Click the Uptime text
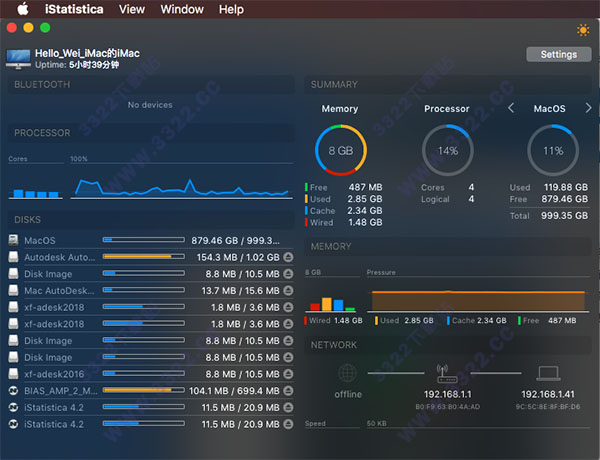The image size is (600, 460). point(77,65)
